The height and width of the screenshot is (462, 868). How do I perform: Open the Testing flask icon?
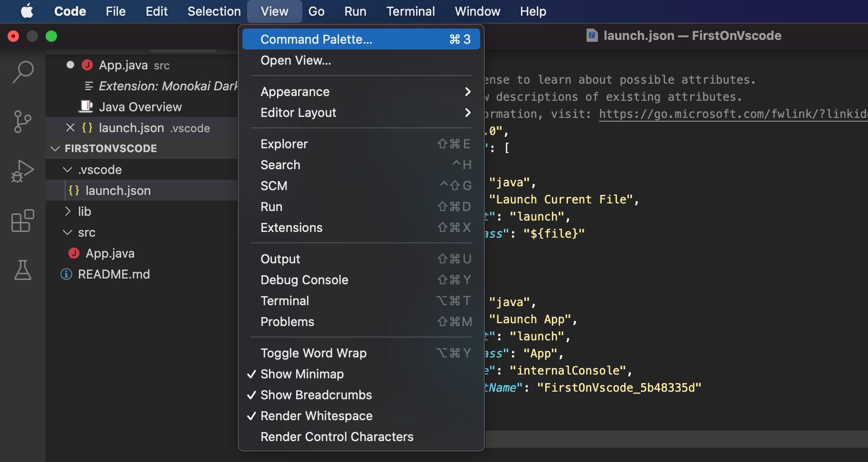point(23,270)
